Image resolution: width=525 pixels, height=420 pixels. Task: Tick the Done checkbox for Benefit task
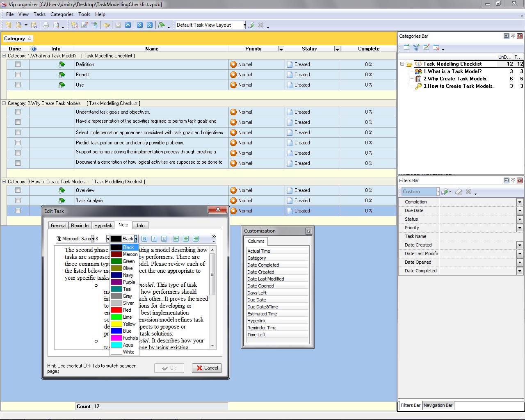[18, 75]
